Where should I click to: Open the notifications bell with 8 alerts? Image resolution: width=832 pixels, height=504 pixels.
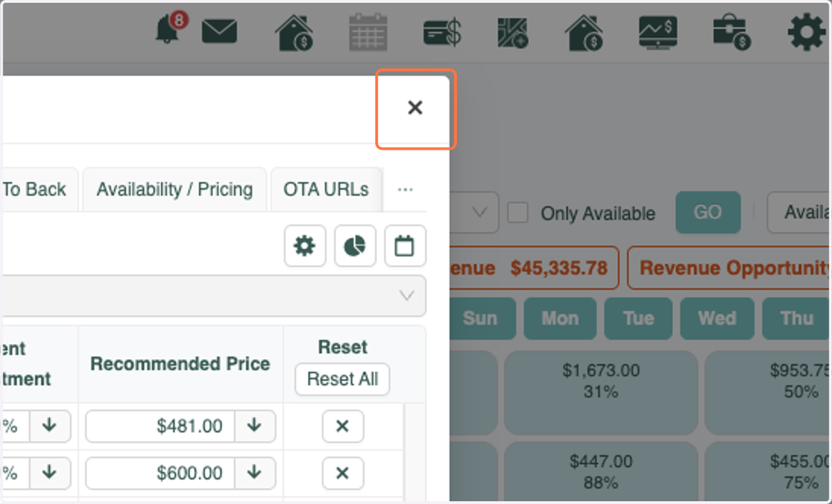(x=170, y=30)
